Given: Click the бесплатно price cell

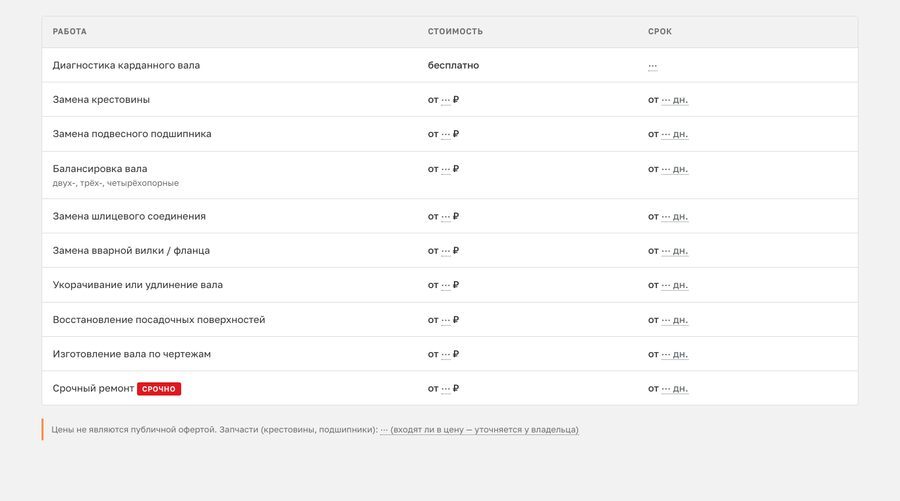Looking at the screenshot, I should 453,65.
